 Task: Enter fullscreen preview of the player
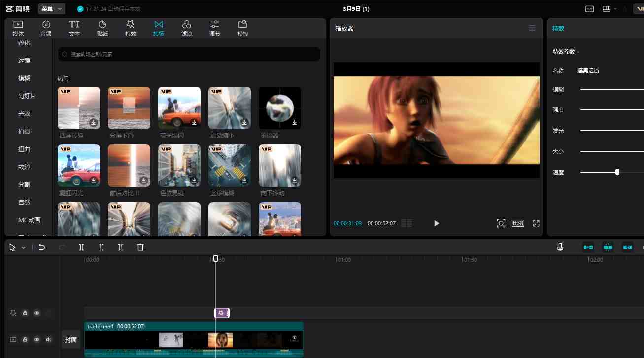tap(536, 223)
